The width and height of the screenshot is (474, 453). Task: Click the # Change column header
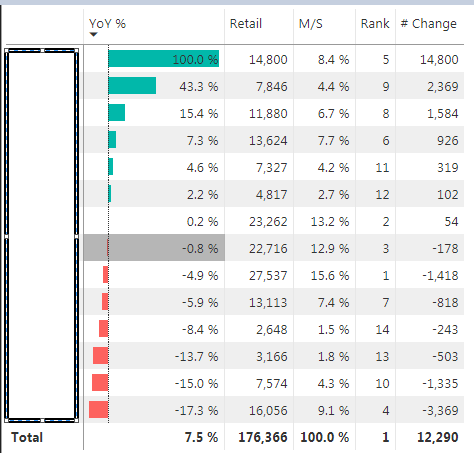(429, 24)
